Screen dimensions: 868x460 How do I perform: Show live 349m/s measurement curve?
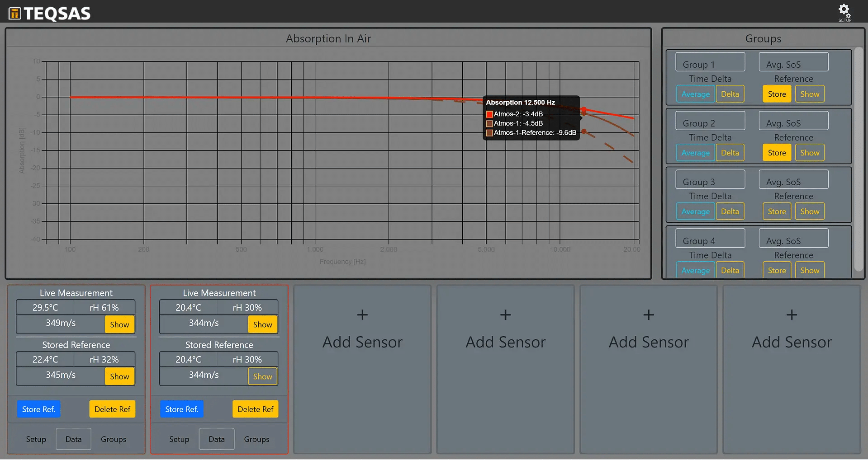pyautogui.click(x=119, y=324)
